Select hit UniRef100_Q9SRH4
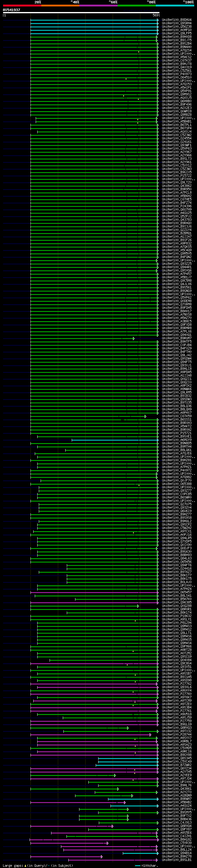Viewport: 197px width, 868px height. coord(176,24)
